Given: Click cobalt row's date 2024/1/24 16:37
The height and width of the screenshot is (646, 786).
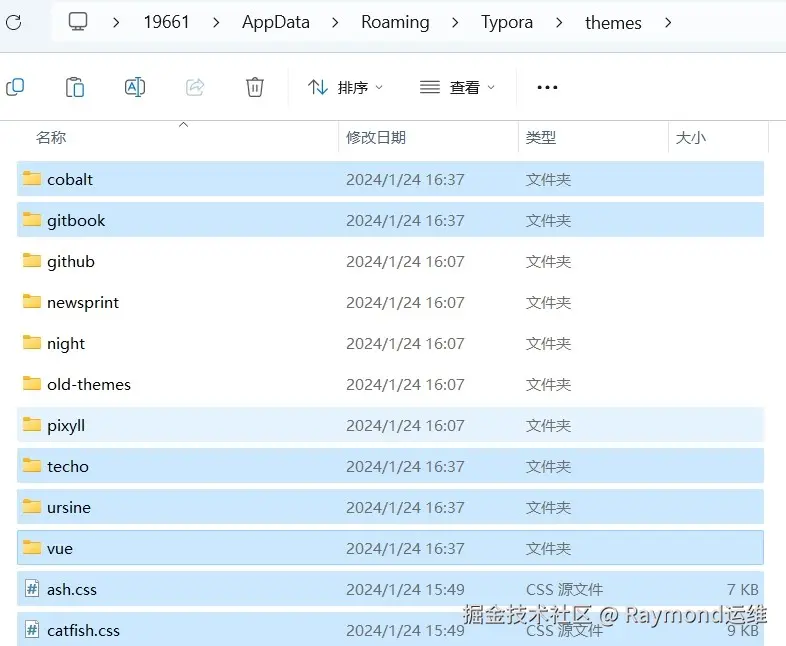Looking at the screenshot, I should click(405, 179).
